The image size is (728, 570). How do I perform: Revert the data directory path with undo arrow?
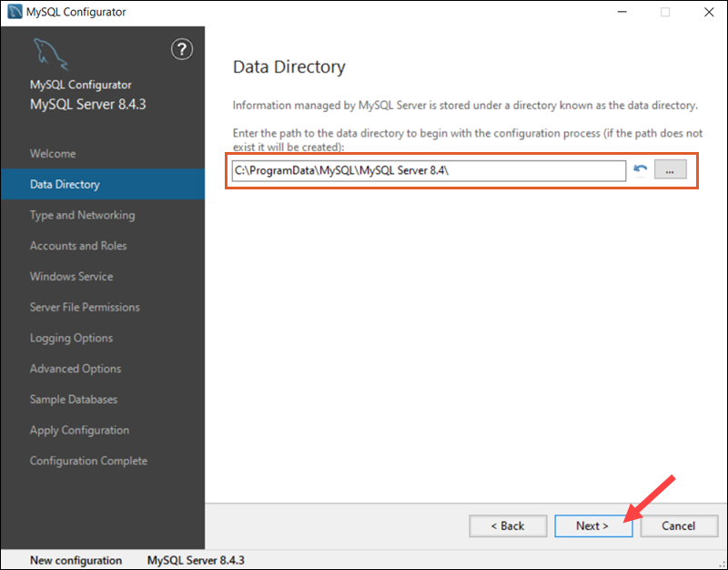click(639, 169)
